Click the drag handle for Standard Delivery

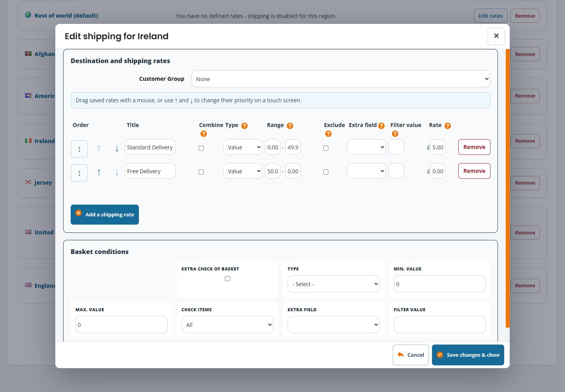click(79, 149)
